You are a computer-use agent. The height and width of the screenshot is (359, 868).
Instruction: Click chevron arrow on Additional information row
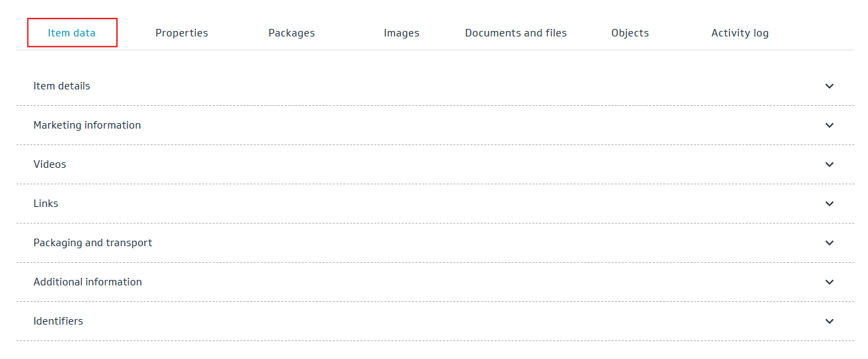click(x=830, y=282)
